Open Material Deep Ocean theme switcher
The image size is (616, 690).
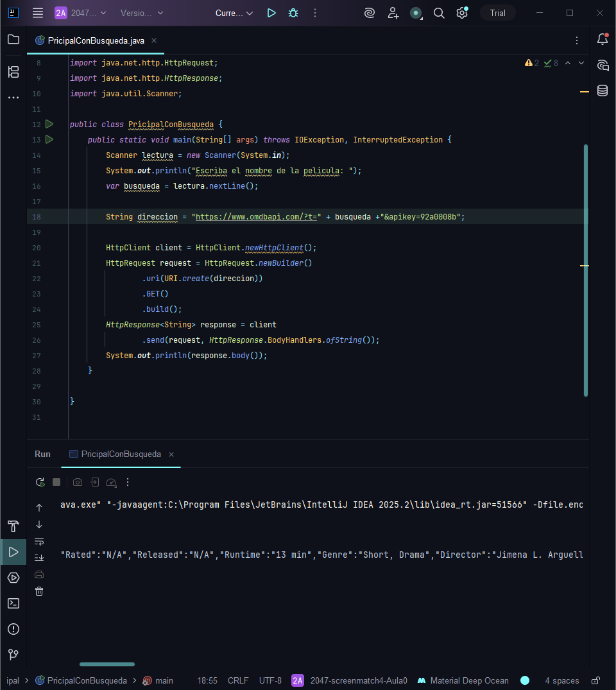coord(463,680)
